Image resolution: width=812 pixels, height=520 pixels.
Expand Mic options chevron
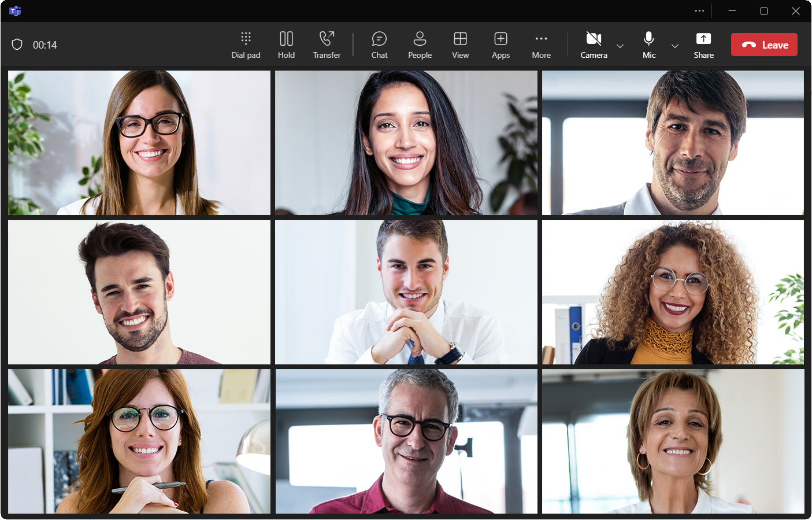[674, 46]
